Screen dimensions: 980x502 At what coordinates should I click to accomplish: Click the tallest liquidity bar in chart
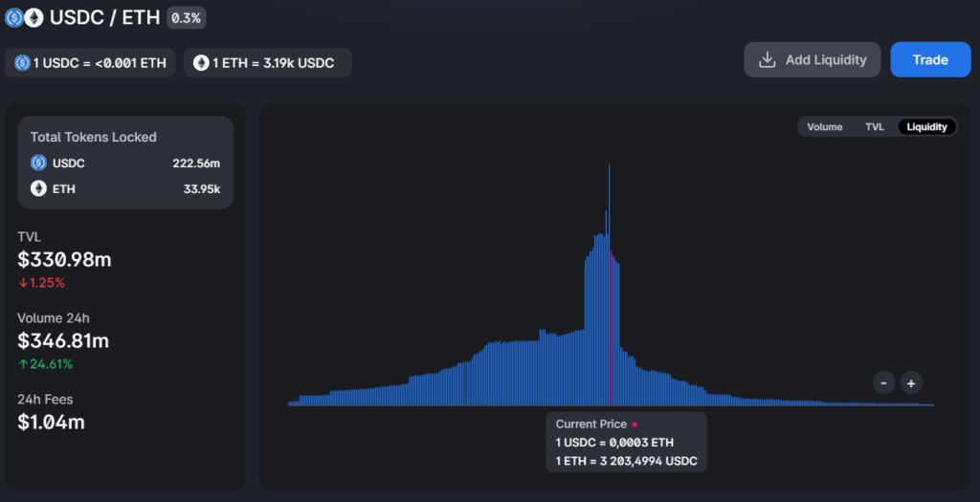pos(609,239)
